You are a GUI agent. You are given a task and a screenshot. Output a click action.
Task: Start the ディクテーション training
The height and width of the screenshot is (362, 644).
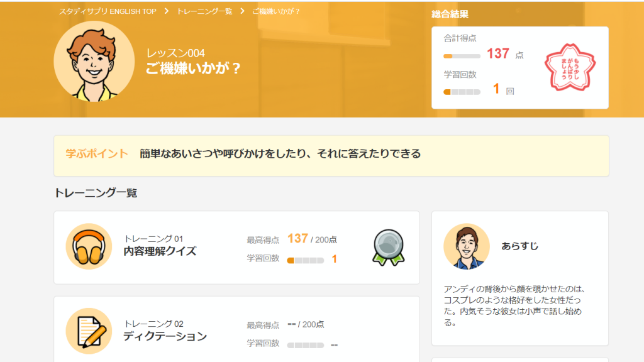coord(165,336)
